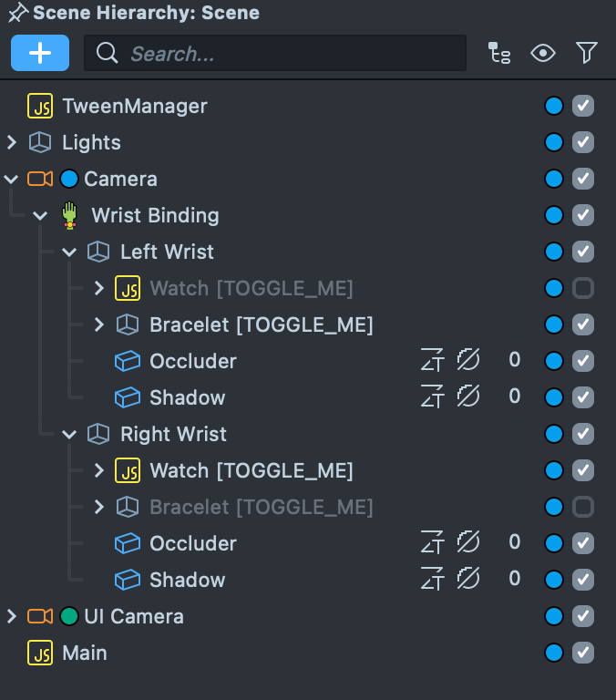Open the filter funnel icon
Viewport: 616px width, 700px height.
coord(587,53)
